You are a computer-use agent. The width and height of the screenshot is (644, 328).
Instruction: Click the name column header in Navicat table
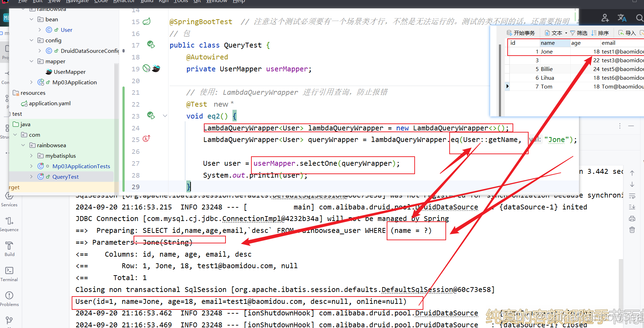point(555,43)
